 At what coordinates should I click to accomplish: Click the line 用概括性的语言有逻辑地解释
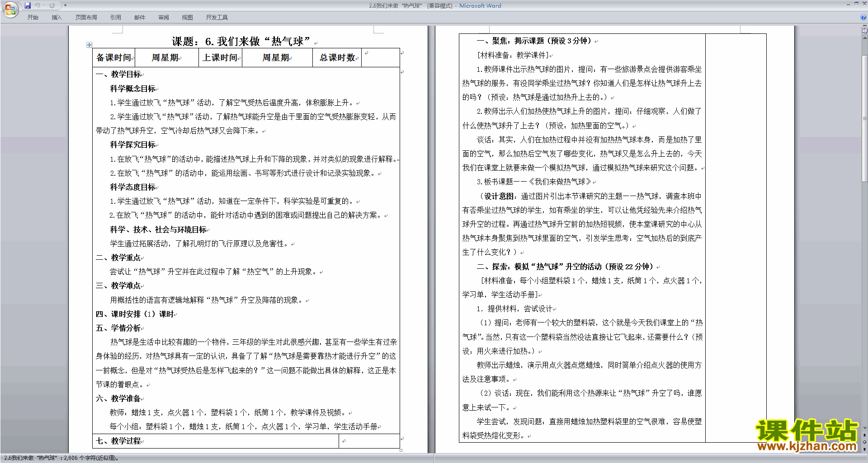(206, 300)
